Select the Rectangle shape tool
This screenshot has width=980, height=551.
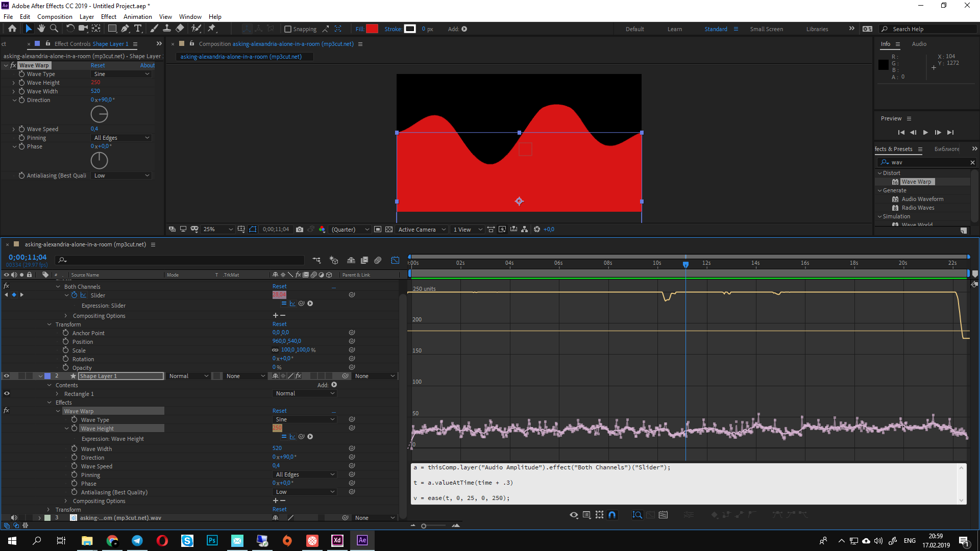point(112,29)
